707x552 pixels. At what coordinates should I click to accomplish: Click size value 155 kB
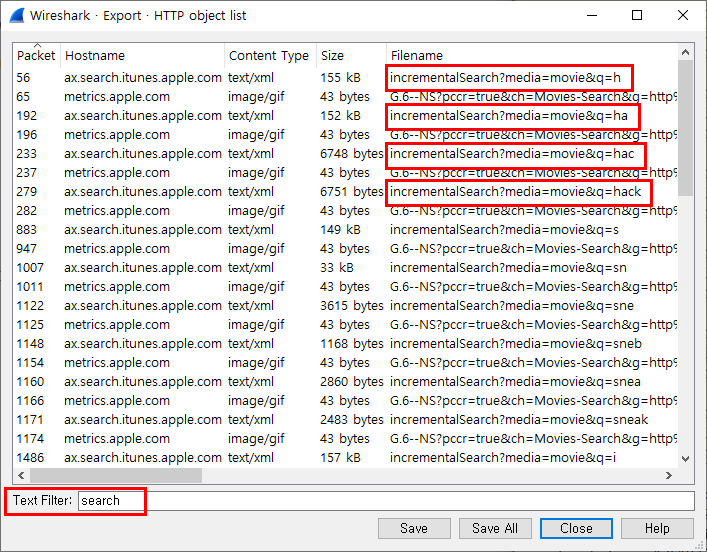pyautogui.click(x=340, y=78)
